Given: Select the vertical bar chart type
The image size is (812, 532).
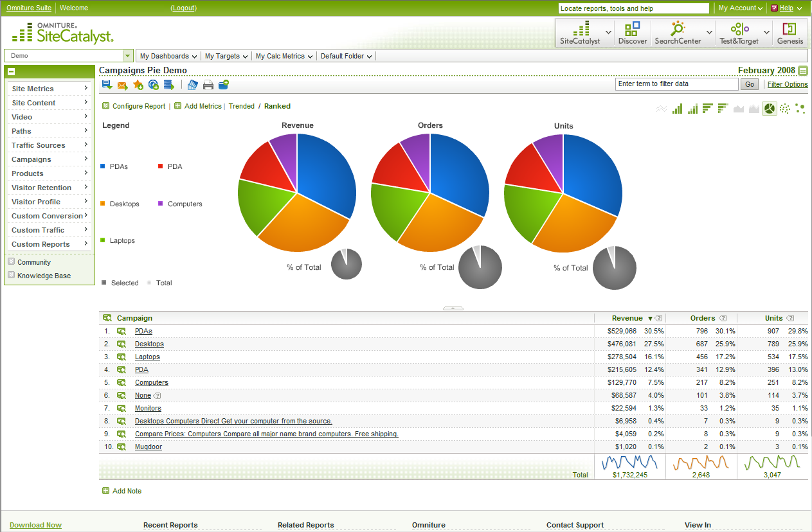Looking at the screenshot, I should tap(677, 109).
